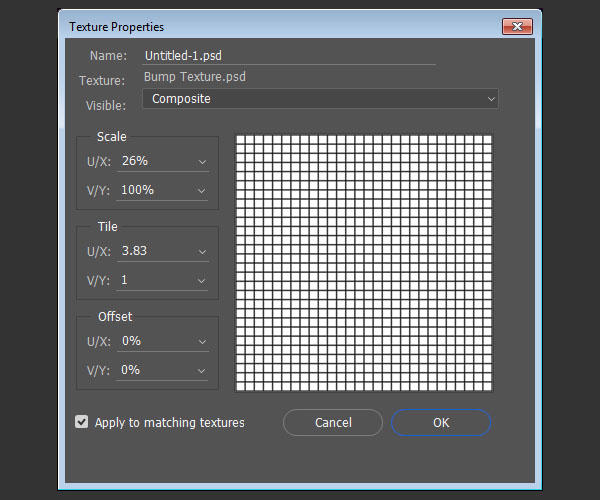Click the Tile group label
Image resolution: width=600 pixels, height=500 pixels.
click(108, 226)
